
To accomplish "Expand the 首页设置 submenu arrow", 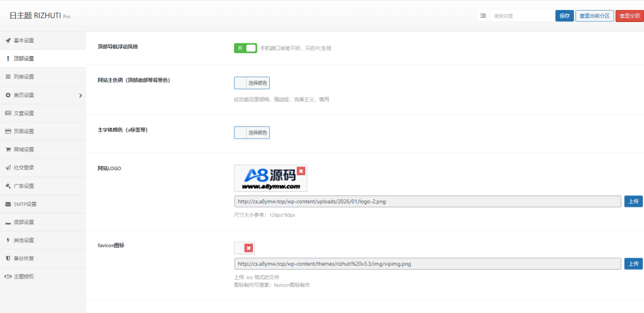I will [x=80, y=96].
